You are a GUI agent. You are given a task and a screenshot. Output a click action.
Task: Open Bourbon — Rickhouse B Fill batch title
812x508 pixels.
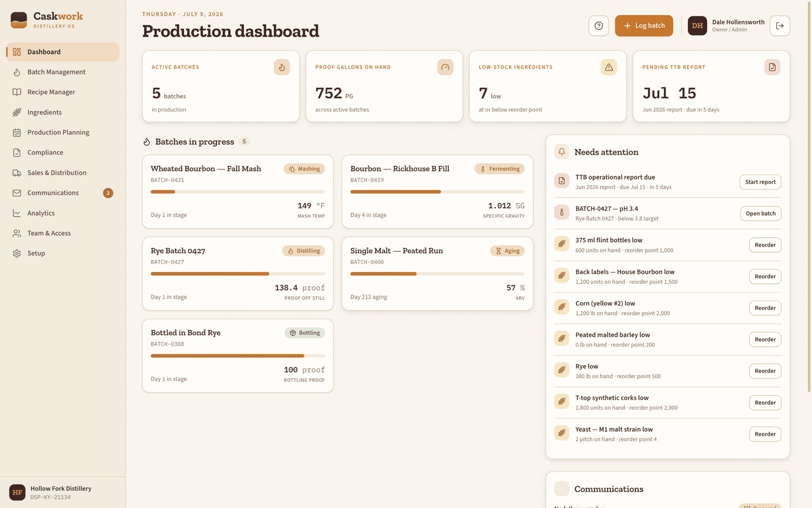(x=399, y=169)
